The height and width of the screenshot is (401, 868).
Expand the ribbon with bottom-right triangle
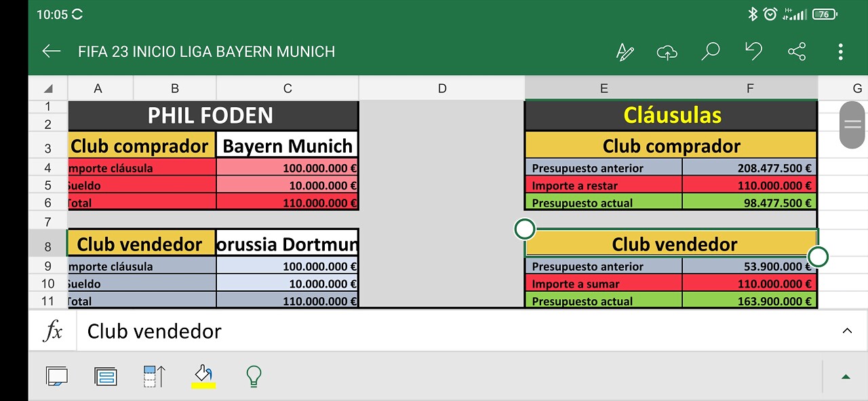coord(846,377)
